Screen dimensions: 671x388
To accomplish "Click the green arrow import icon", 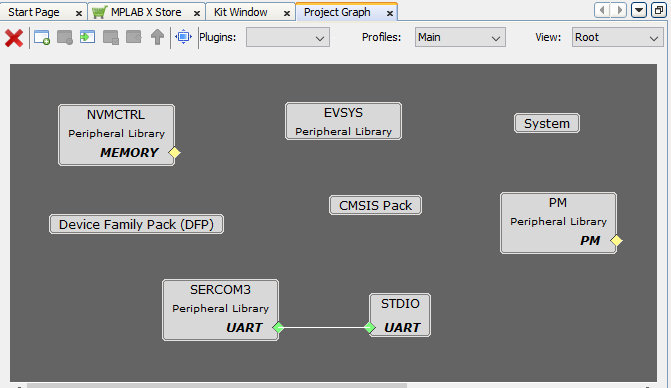I will click(87, 37).
